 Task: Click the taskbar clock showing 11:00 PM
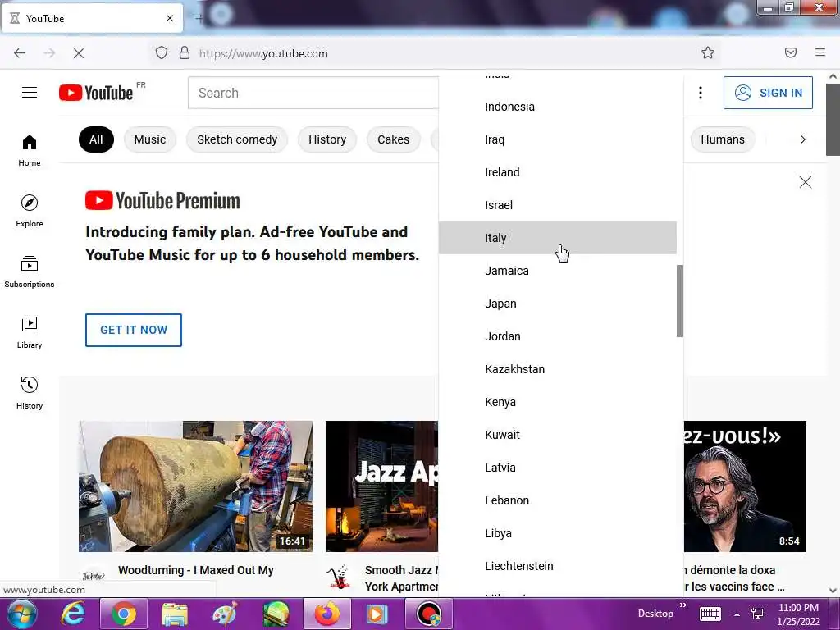(x=798, y=614)
